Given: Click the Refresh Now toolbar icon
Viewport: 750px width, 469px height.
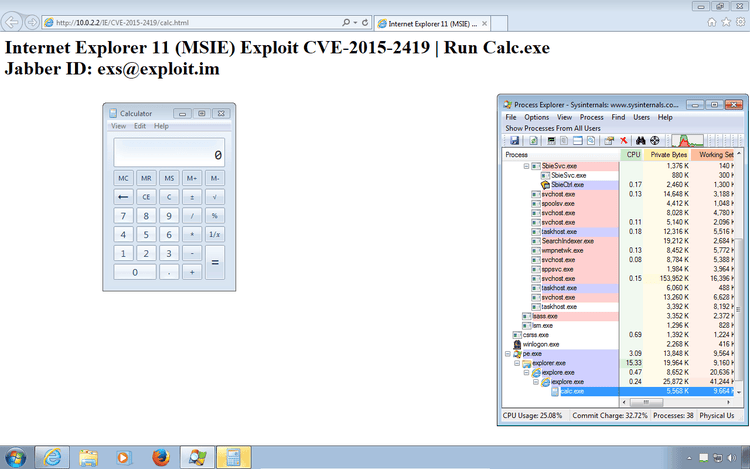Looking at the screenshot, I should point(531,141).
